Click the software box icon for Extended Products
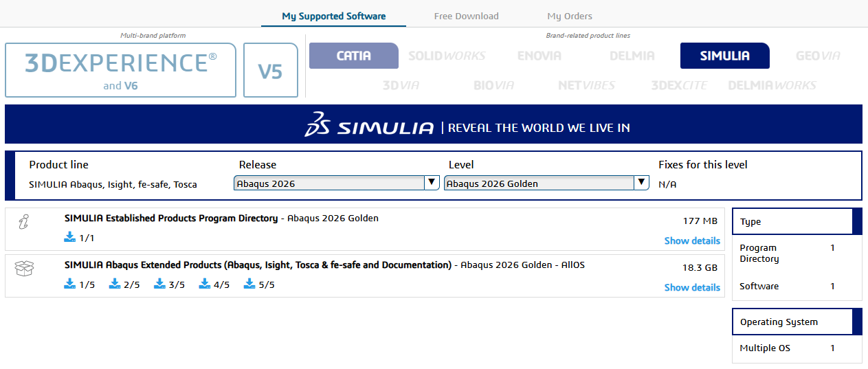 [24, 268]
